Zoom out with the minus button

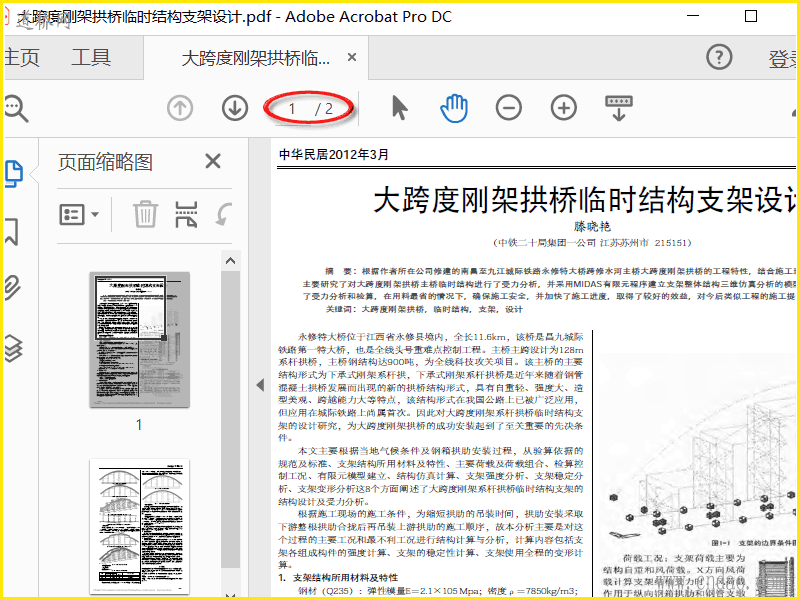point(509,108)
